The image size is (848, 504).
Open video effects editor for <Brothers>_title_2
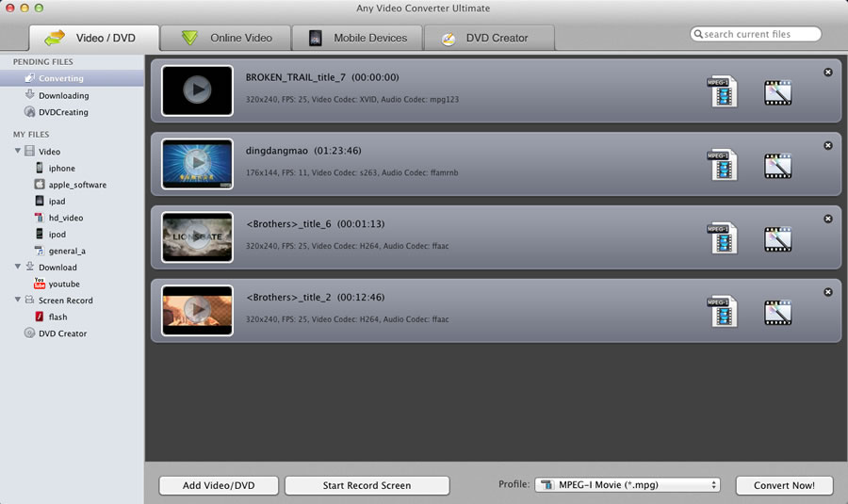pyautogui.click(x=777, y=312)
